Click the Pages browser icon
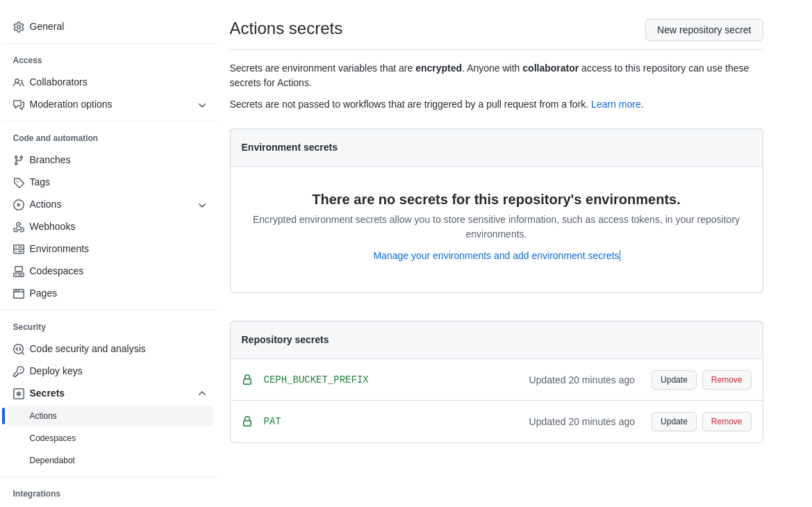Screen dimensions: 812x507 click(19, 294)
